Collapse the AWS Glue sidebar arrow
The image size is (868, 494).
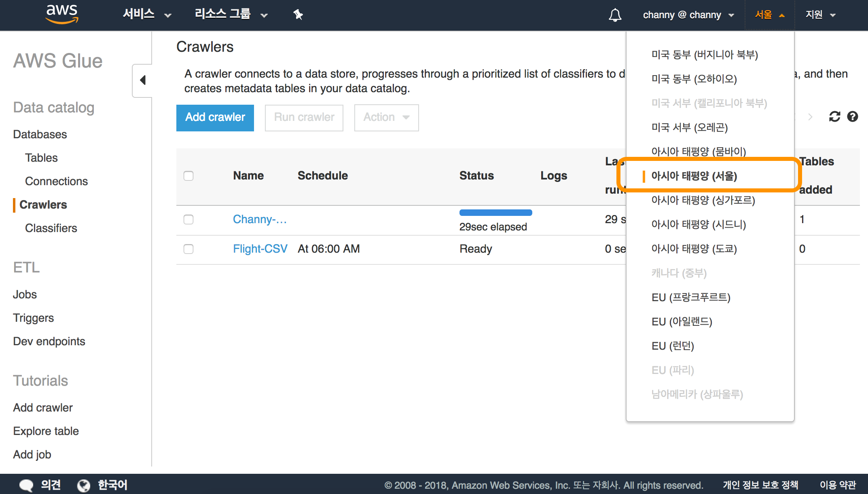[x=142, y=80]
